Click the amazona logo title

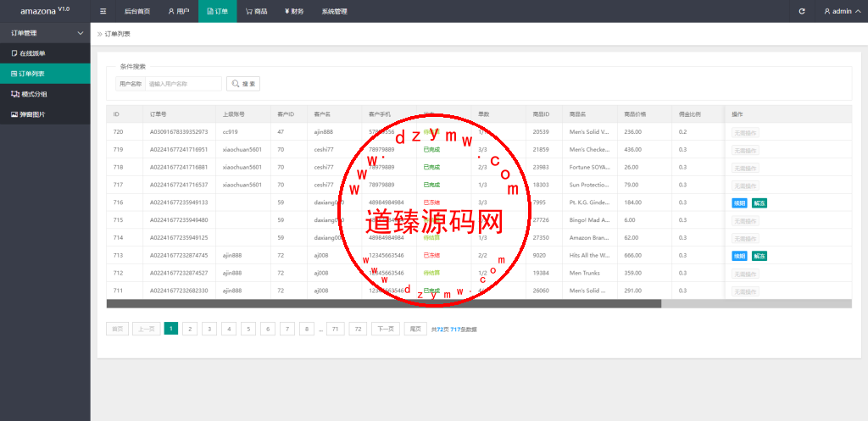pos(45,10)
